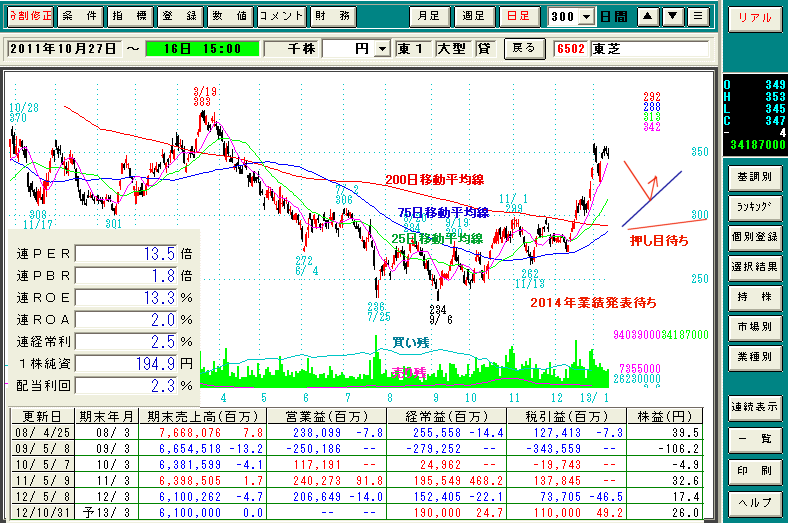Open the 基調別 sidebar button

click(754, 177)
